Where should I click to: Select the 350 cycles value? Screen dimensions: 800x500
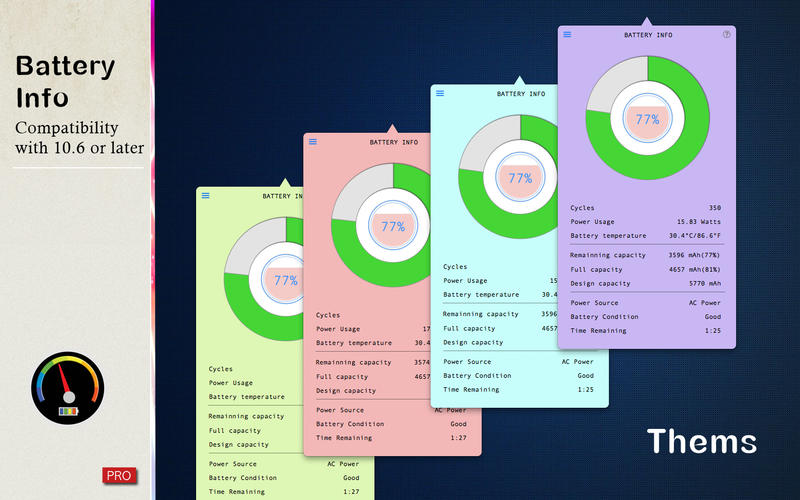(x=715, y=208)
